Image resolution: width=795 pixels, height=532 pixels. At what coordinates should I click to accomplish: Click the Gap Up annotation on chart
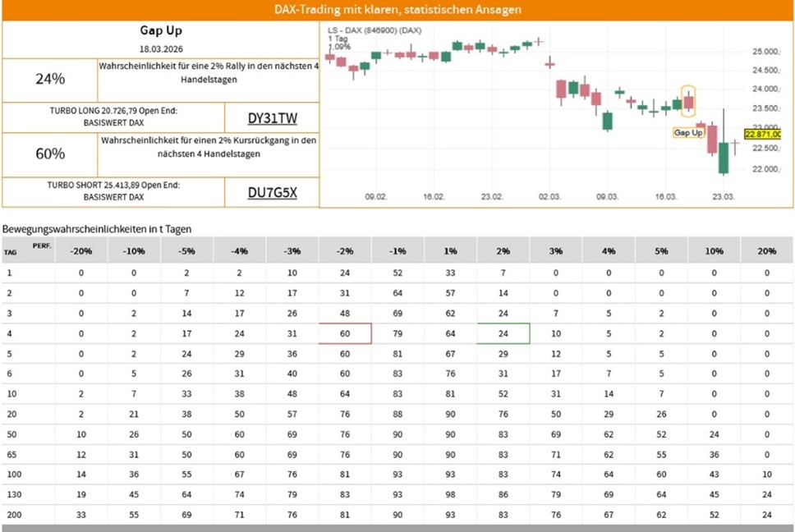(x=687, y=131)
